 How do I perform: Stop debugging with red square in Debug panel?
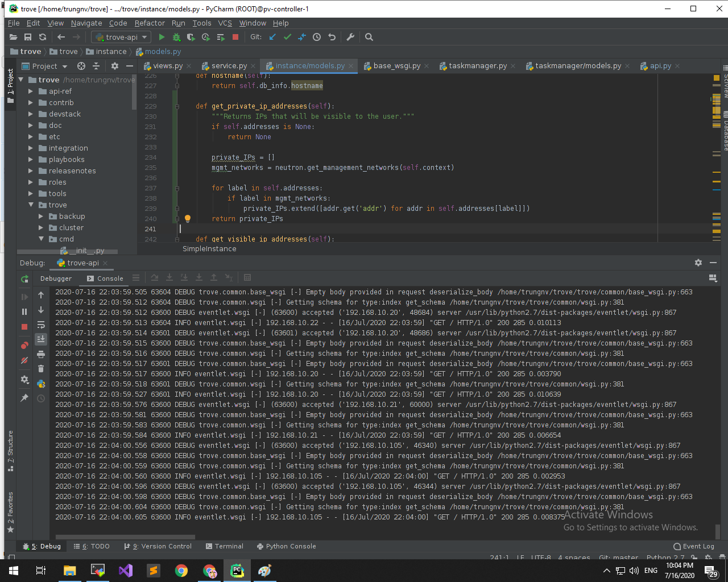24,327
